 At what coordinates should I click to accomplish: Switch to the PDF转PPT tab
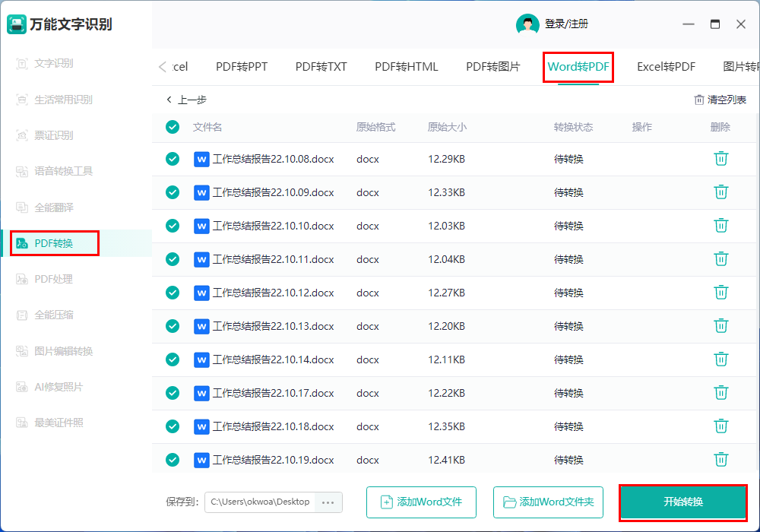point(242,67)
